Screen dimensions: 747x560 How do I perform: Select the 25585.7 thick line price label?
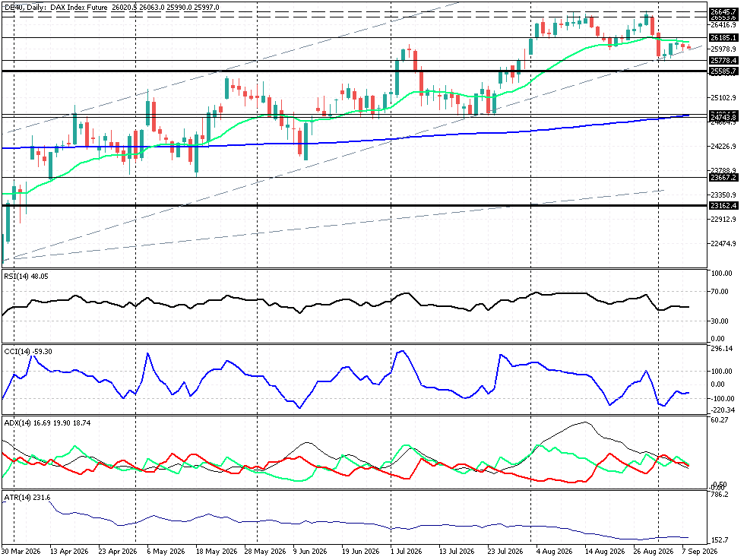pos(723,71)
